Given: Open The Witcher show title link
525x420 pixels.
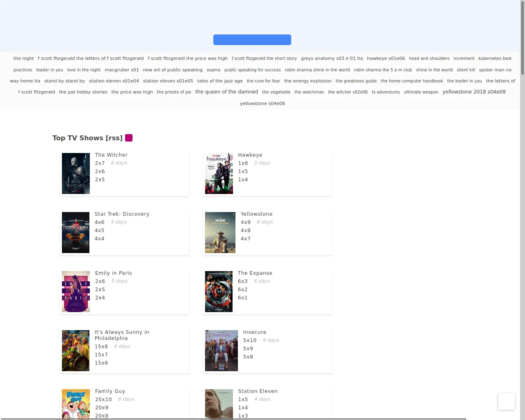Looking at the screenshot, I should click(111, 155).
